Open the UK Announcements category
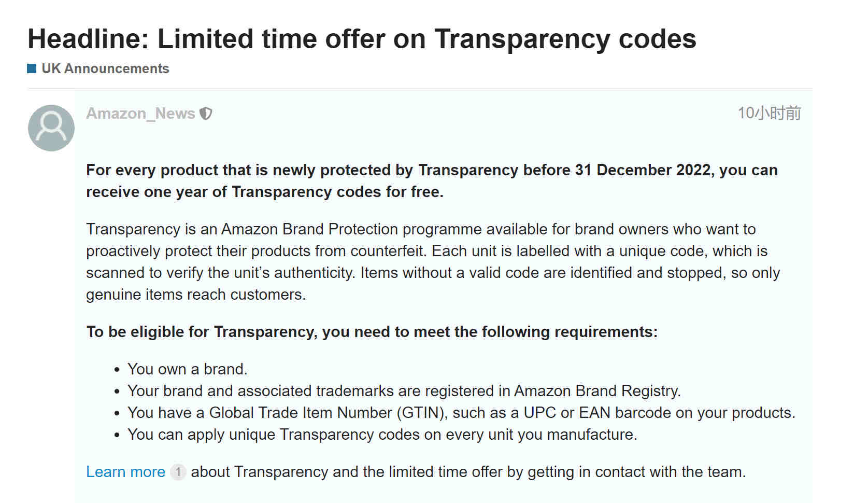The height and width of the screenshot is (503, 868). (x=105, y=68)
